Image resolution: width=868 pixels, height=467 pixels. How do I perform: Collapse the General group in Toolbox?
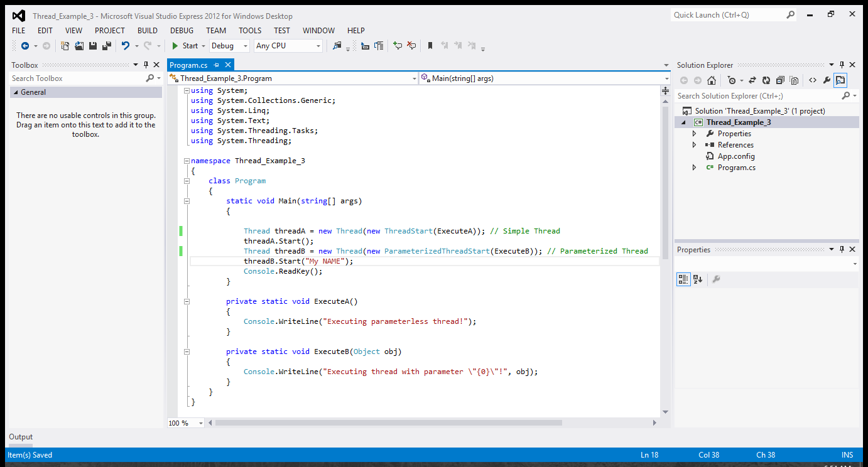click(x=16, y=92)
